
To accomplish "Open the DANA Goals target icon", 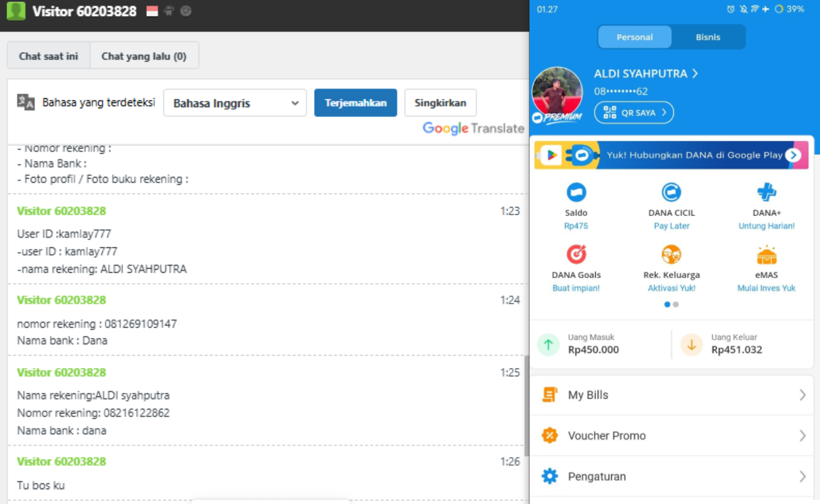I will tap(576, 254).
